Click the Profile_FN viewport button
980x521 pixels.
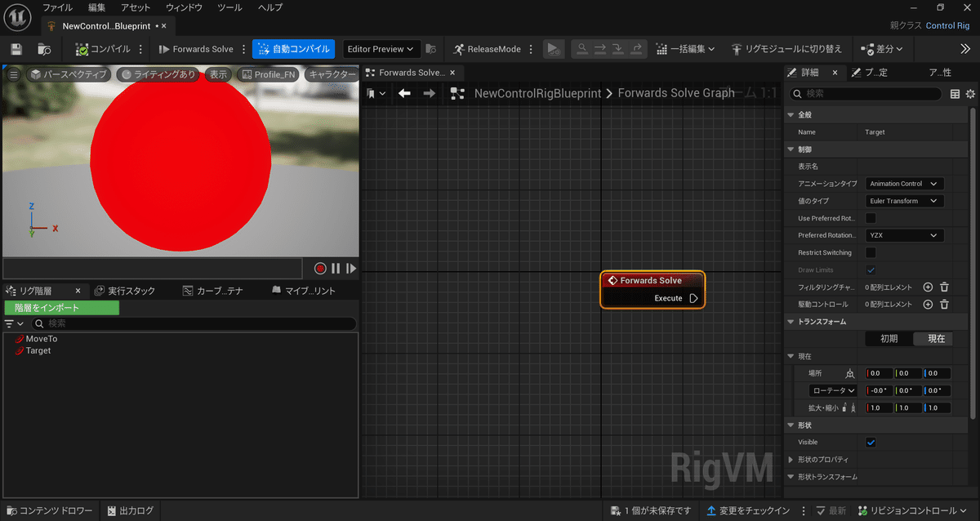click(x=267, y=74)
